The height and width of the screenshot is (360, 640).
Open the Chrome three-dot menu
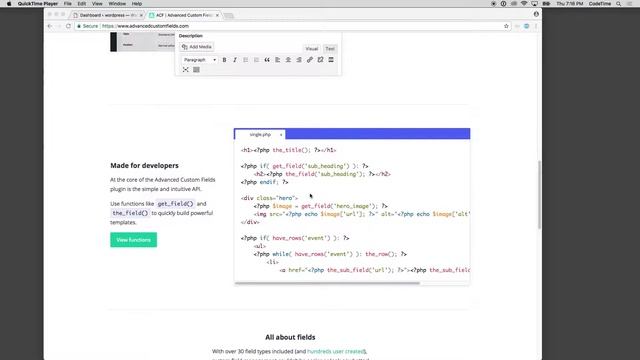coord(536,26)
